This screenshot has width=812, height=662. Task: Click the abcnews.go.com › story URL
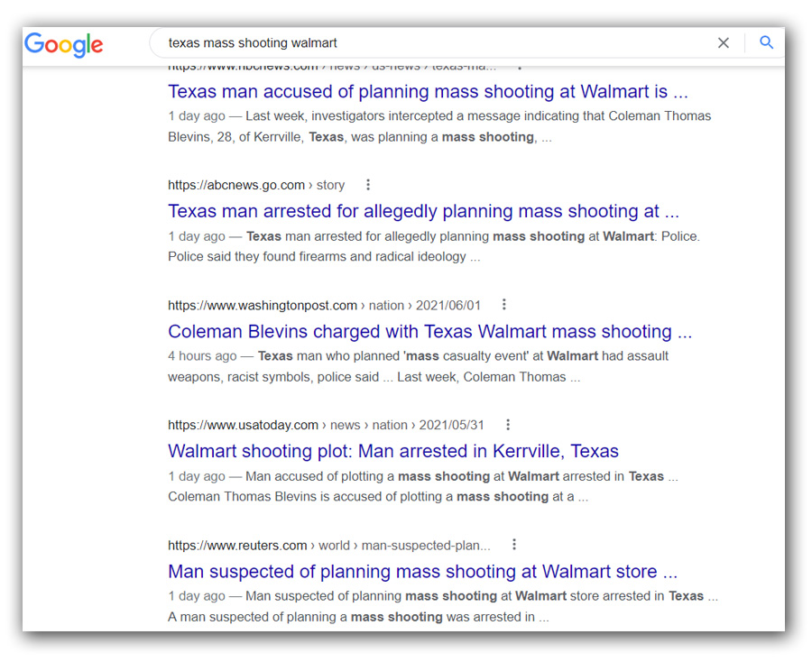point(256,185)
